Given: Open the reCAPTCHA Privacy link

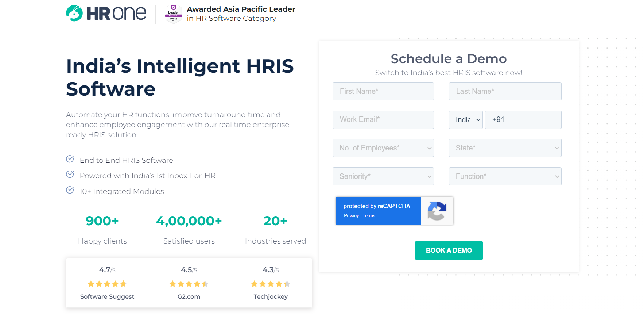Looking at the screenshot, I should click(351, 216).
